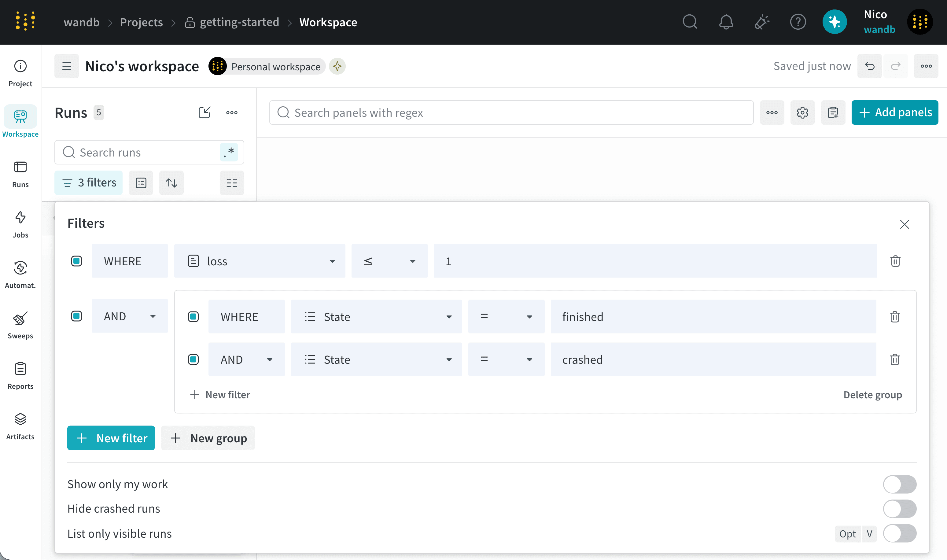Enable Hide crashed runs toggle
This screenshot has height=560, width=947.
click(899, 509)
